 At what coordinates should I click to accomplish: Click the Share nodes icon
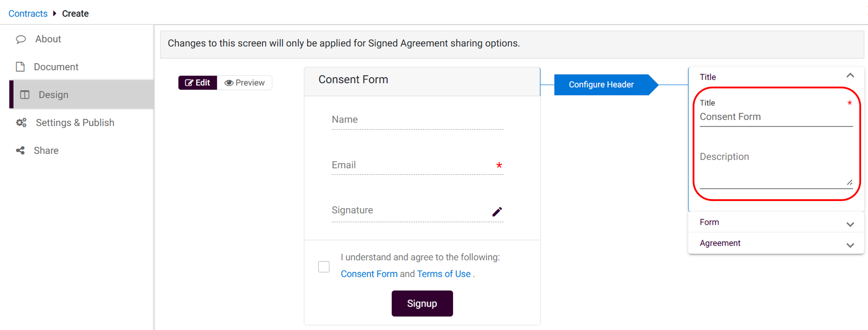click(x=20, y=150)
